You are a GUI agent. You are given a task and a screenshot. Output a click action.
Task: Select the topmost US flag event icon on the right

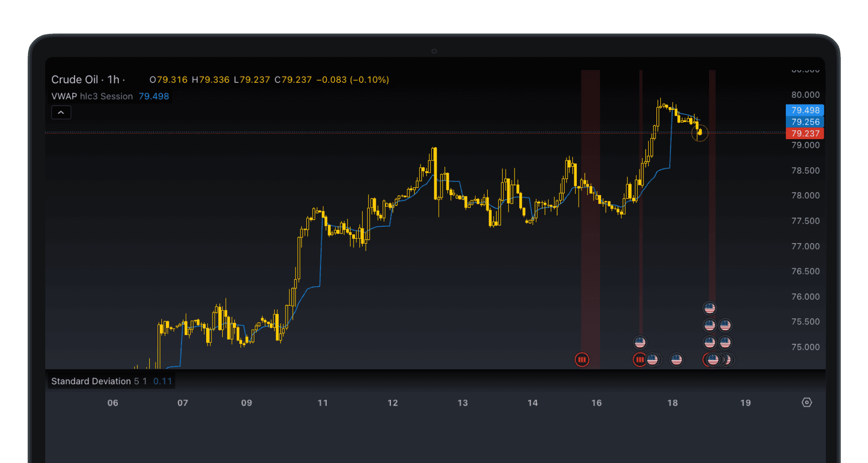tap(710, 308)
